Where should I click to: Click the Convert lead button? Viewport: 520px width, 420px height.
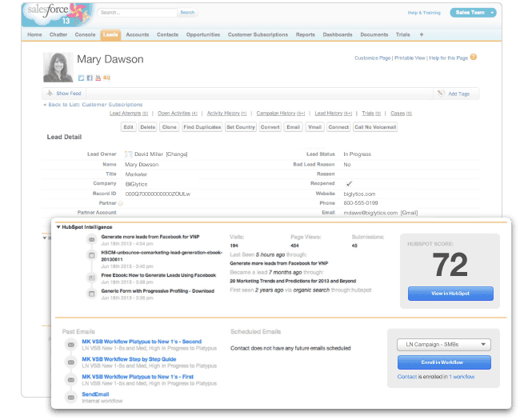point(270,127)
